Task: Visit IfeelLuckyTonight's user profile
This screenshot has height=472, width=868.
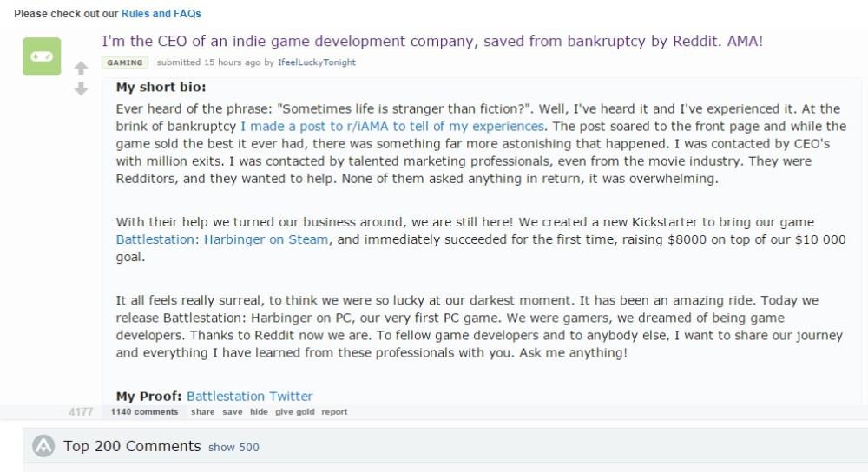Action: [x=317, y=62]
